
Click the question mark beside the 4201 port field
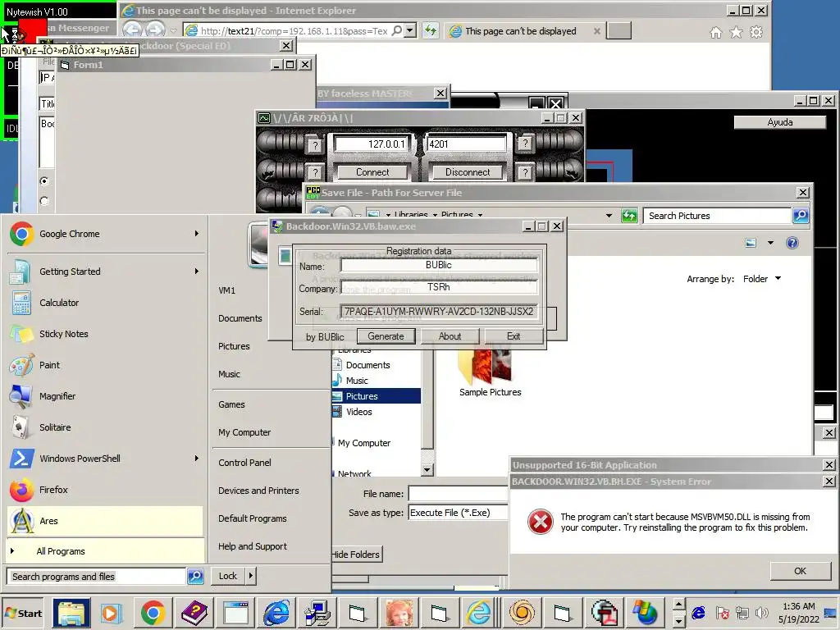pyautogui.click(x=525, y=144)
